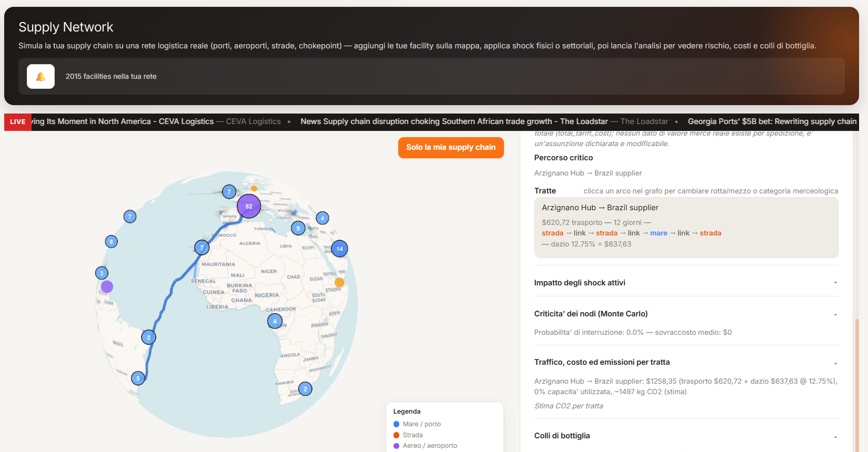
Task: Click 'Stima CO2 per tratta' text
Action: point(569,406)
